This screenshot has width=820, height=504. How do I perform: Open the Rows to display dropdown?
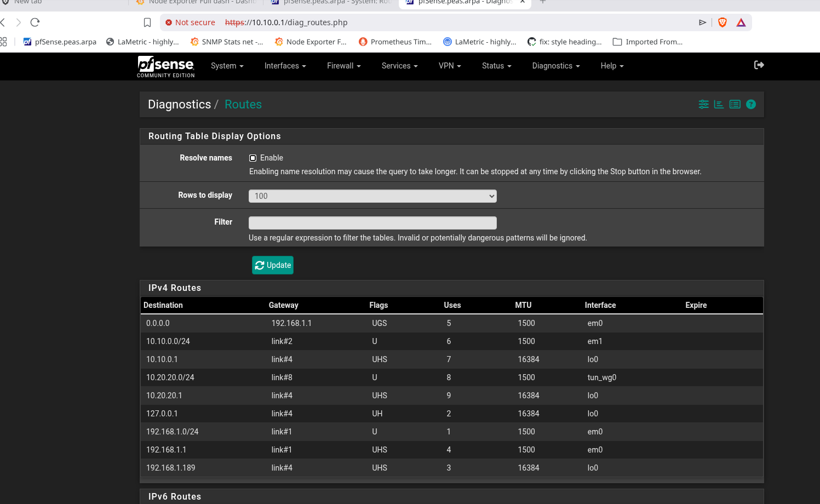coord(372,196)
